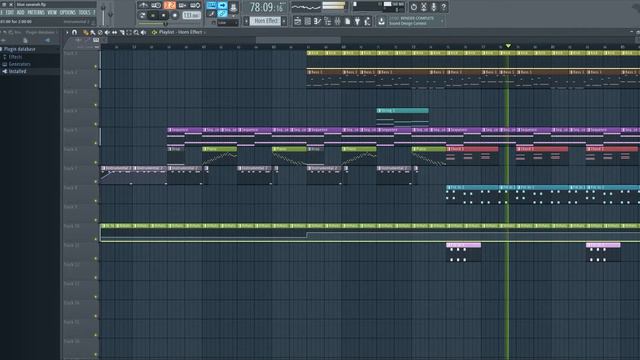
Task: Select the dashed-rectangle Select tool
Action: [x=129, y=32]
